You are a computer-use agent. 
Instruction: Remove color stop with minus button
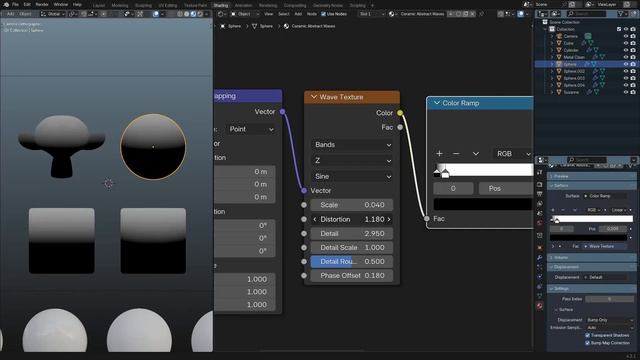click(456, 153)
